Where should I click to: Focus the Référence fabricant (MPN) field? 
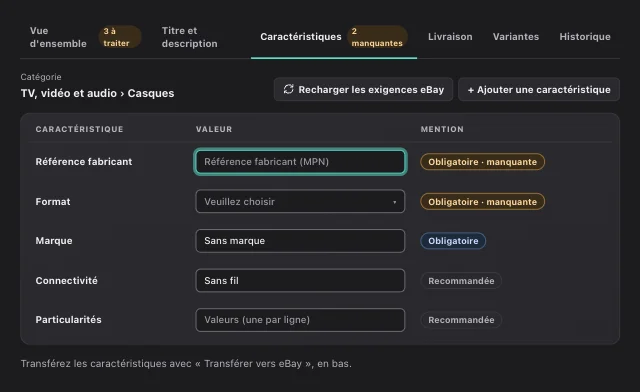300,162
